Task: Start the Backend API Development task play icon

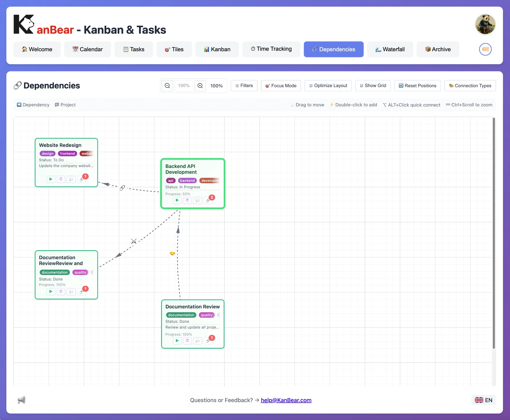Action: click(x=177, y=200)
